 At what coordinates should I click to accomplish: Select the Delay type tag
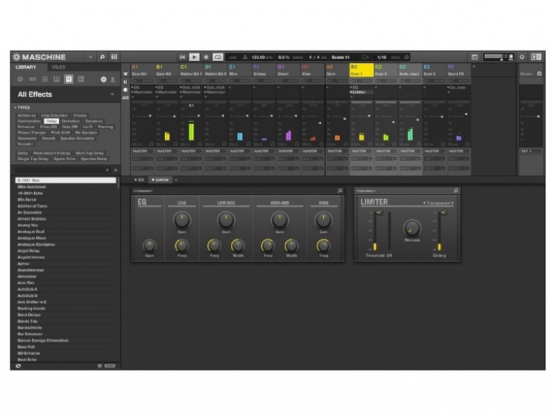pyautogui.click(x=51, y=121)
